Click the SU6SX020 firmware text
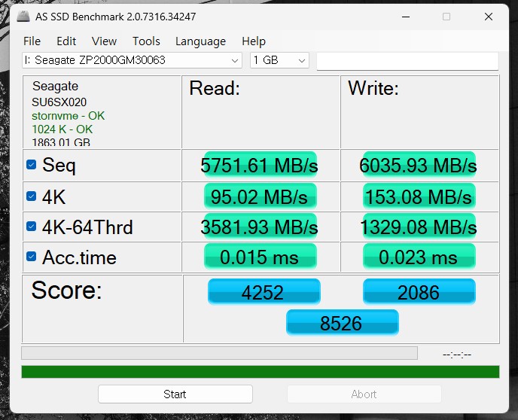 coord(59,102)
